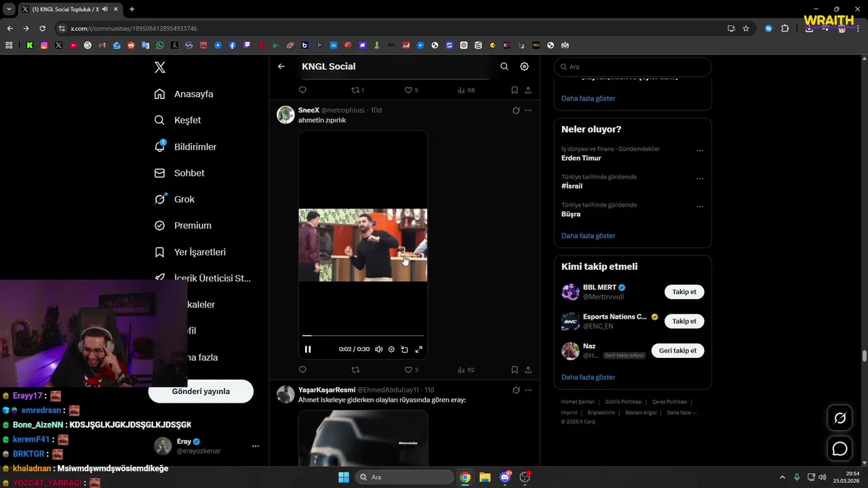Follow Esports Nations with Takip et
The width and height of the screenshot is (868, 488).
684,321
